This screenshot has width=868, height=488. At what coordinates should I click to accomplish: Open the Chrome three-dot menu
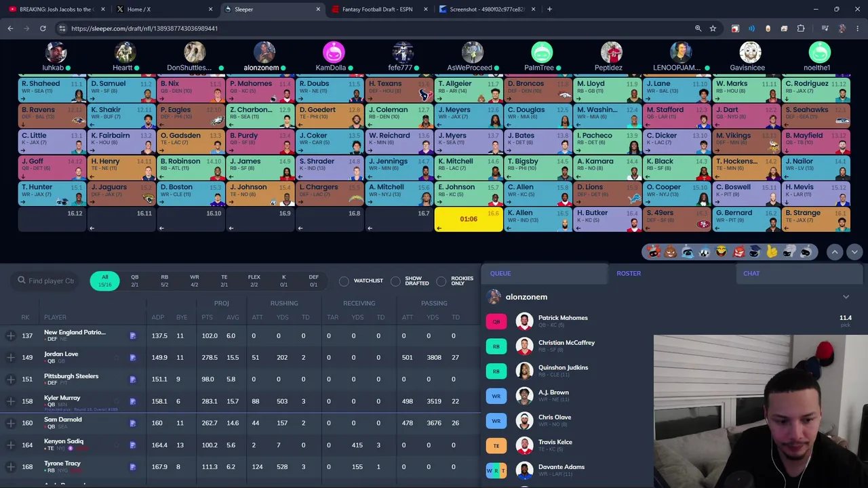pyautogui.click(x=857, y=28)
